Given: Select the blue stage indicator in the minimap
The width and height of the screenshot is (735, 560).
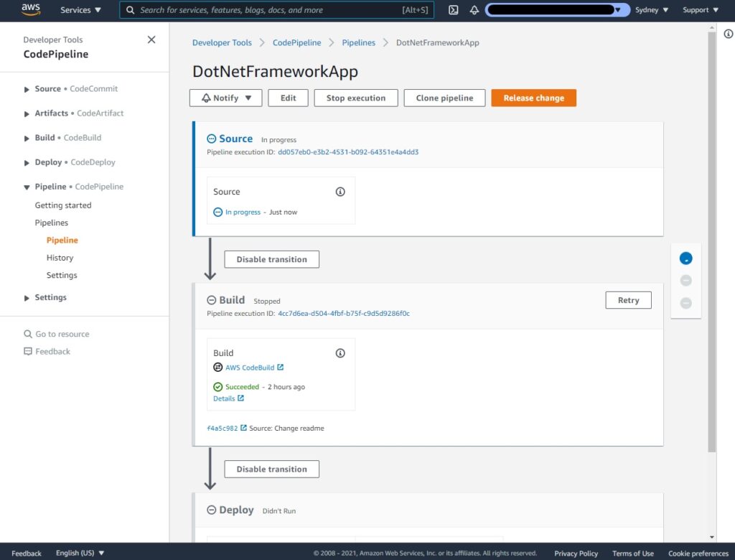Looking at the screenshot, I should pos(685,258).
